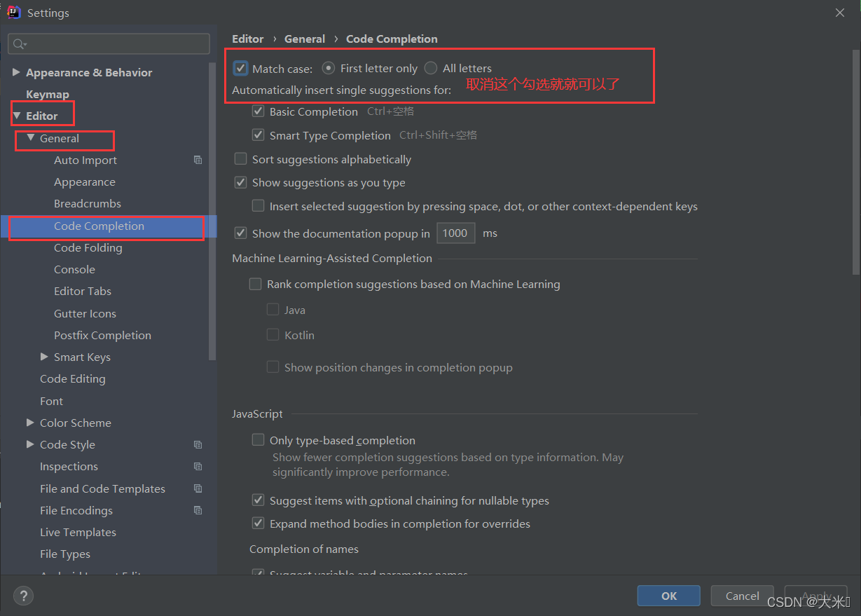Click the OK button
Viewport: 861px width, 616px height.
pyautogui.click(x=669, y=596)
